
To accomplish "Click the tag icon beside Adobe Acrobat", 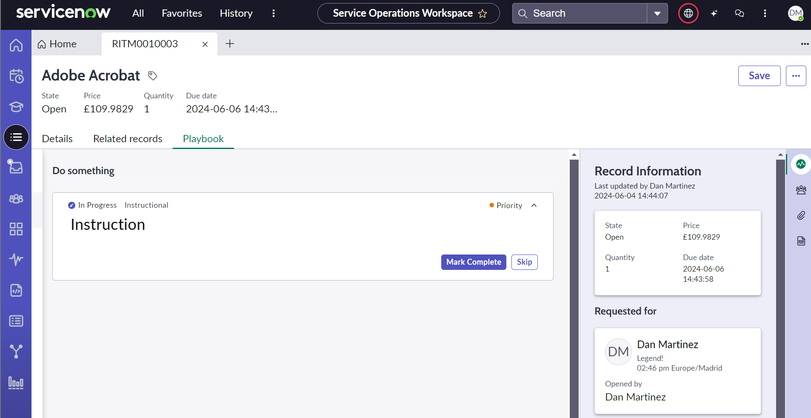I will pos(152,76).
